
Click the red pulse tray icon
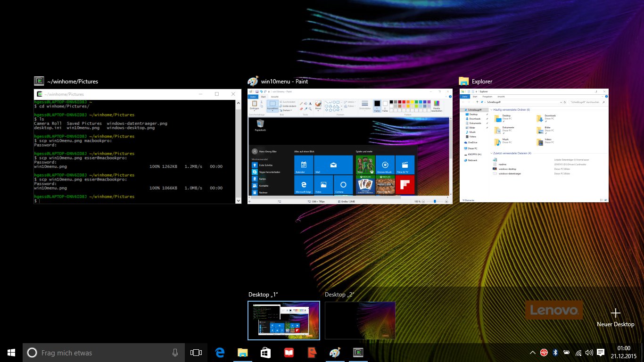pos(544,352)
